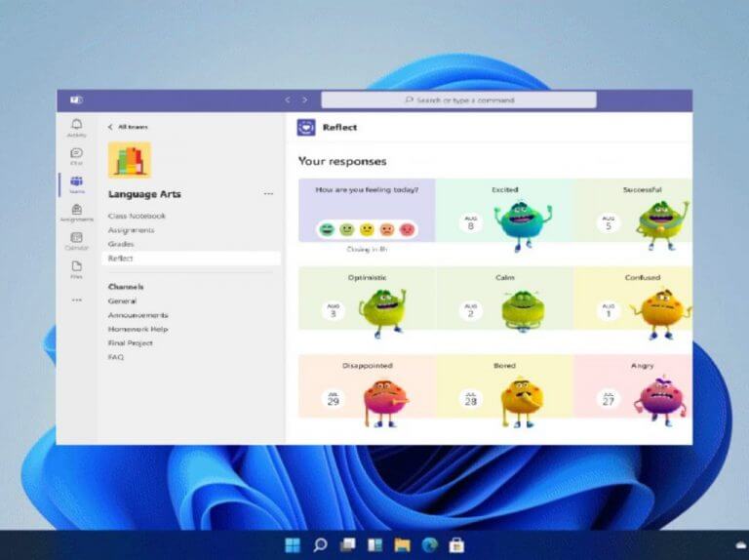The image size is (749, 560).
Task: Open the Optimistic response card
Action: 368,299
